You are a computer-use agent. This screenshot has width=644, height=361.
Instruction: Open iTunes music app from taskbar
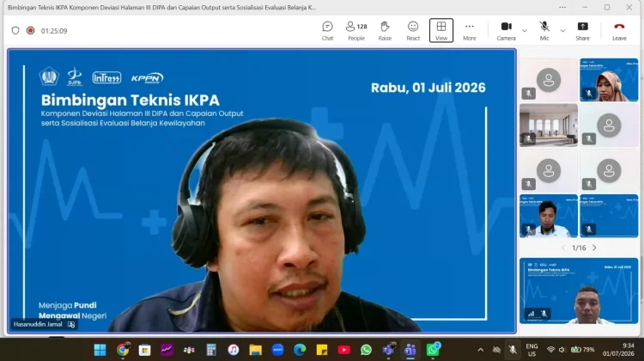pyautogui.click(x=234, y=350)
